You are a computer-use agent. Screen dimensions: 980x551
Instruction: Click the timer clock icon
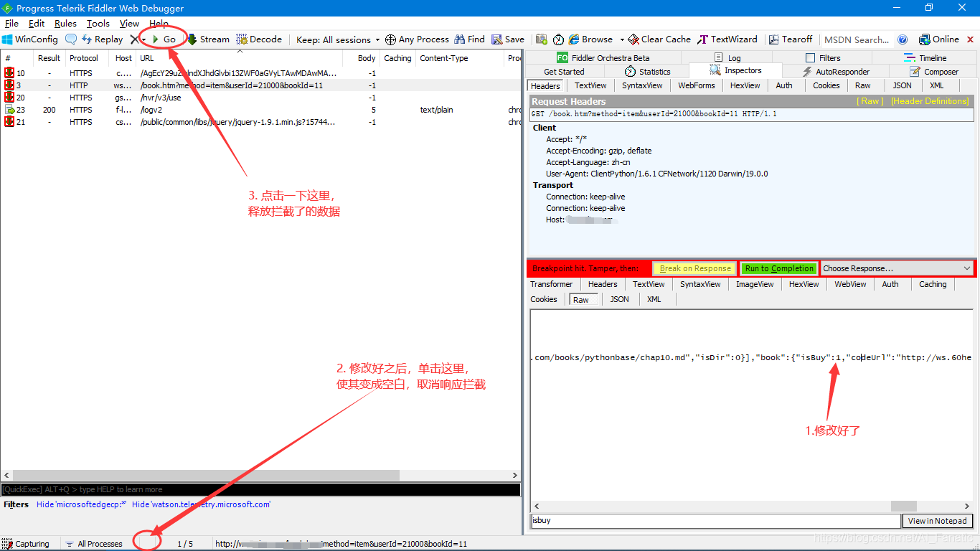[x=558, y=39]
